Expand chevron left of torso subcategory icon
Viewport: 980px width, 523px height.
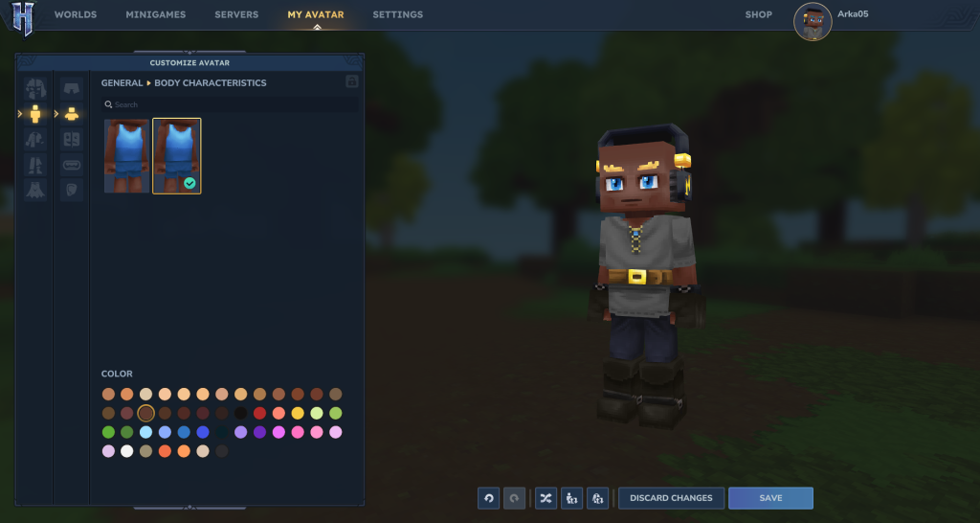(x=56, y=114)
